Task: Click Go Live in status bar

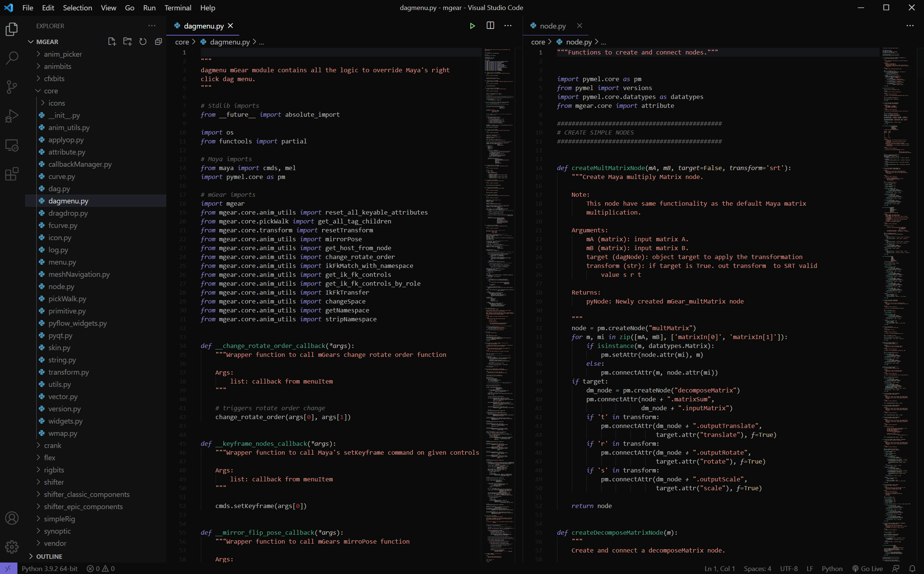Action: coord(867,568)
